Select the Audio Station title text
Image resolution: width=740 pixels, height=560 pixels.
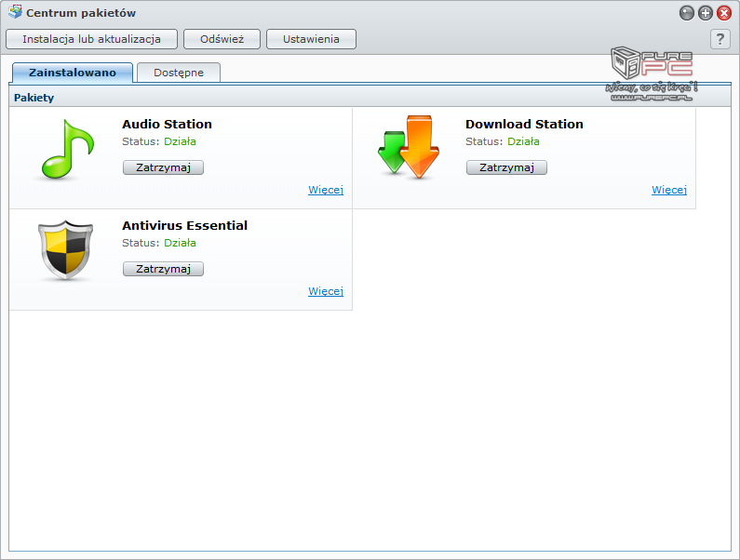pyautogui.click(x=167, y=124)
